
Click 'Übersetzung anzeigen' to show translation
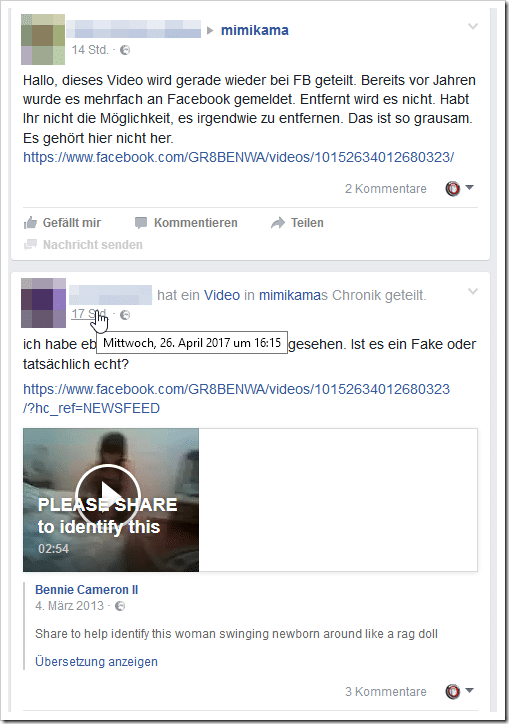97,662
